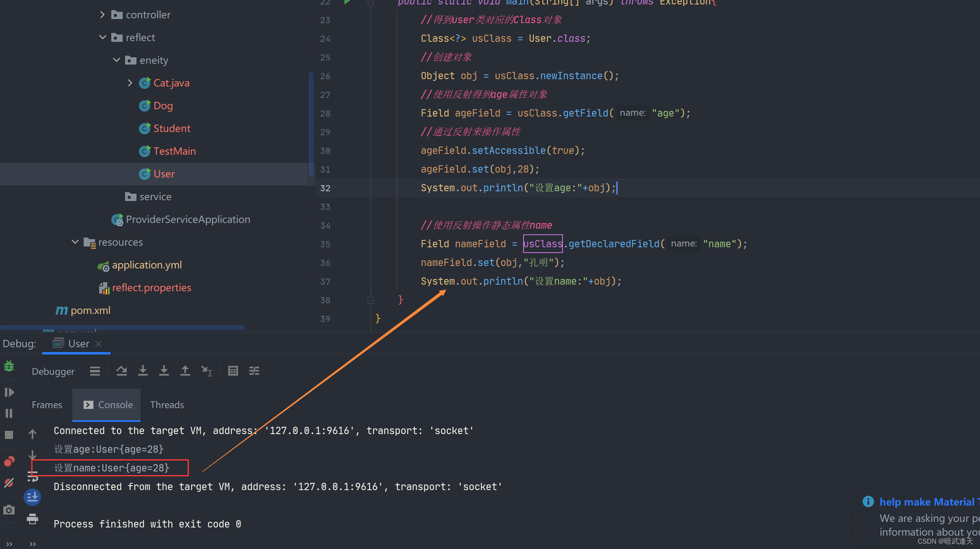Click the View Breakpoints red circles icon
Viewport: 980px width, 549px height.
tap(9, 462)
